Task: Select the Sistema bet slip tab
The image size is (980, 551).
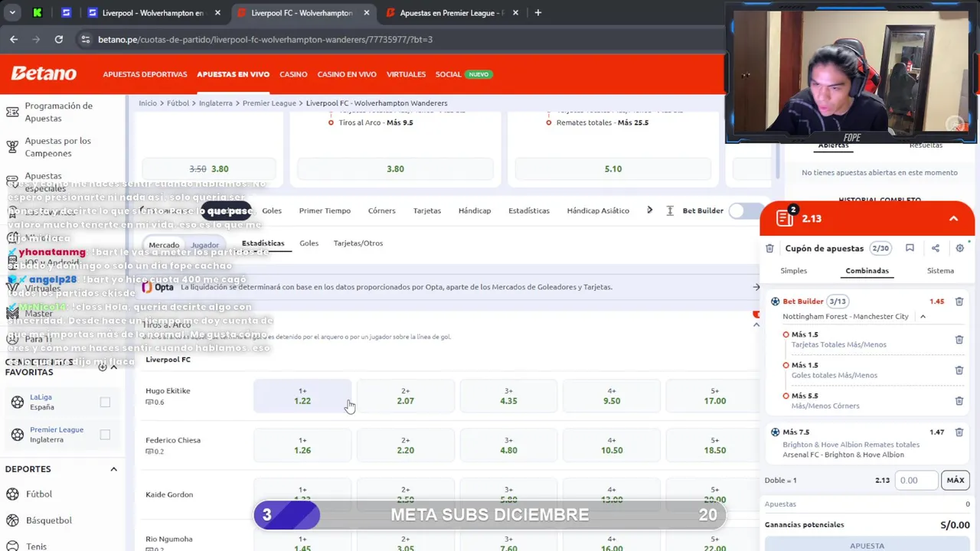Action: 940,271
